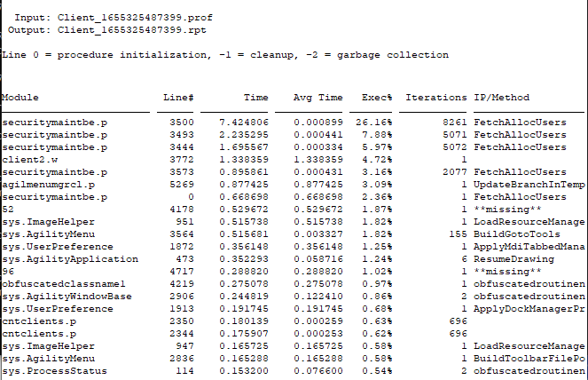588x380 pixels.
Task: Click the sys.AgilityWindowBase module name
Action: pos(67,297)
